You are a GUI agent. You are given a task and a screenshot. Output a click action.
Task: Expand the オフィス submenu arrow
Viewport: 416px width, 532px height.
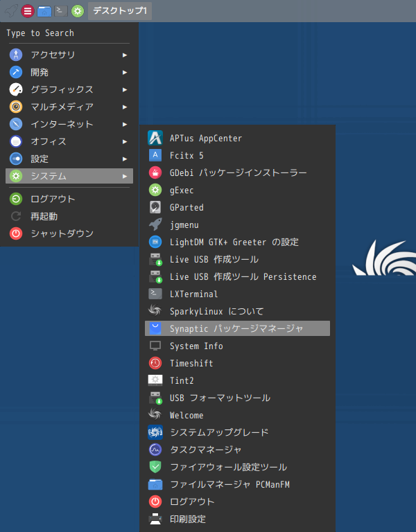[x=125, y=141]
